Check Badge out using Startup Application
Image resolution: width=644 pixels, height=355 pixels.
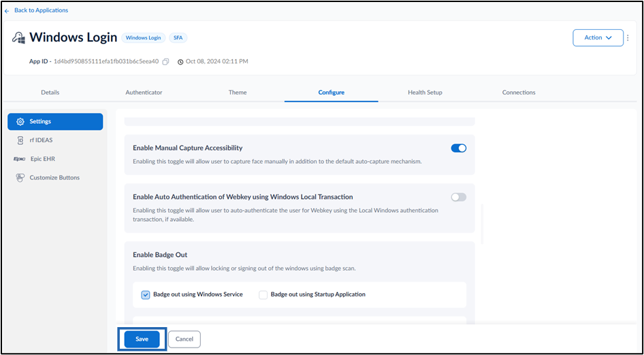pos(263,294)
